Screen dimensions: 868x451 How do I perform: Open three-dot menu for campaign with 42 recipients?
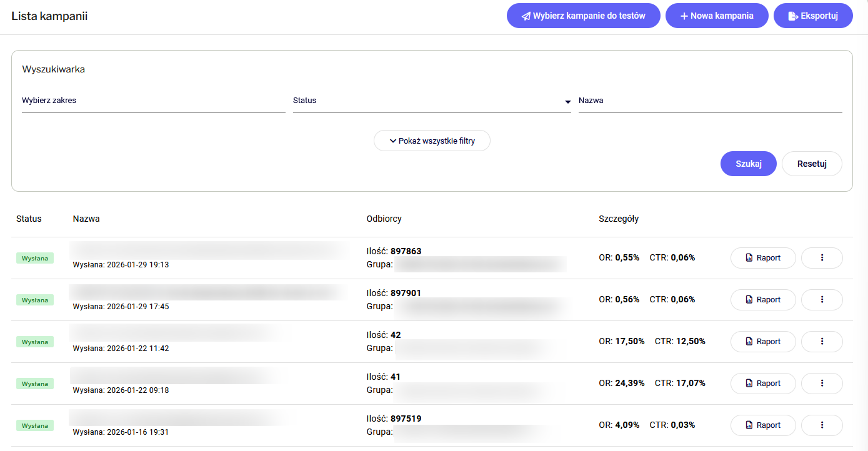[x=822, y=342]
